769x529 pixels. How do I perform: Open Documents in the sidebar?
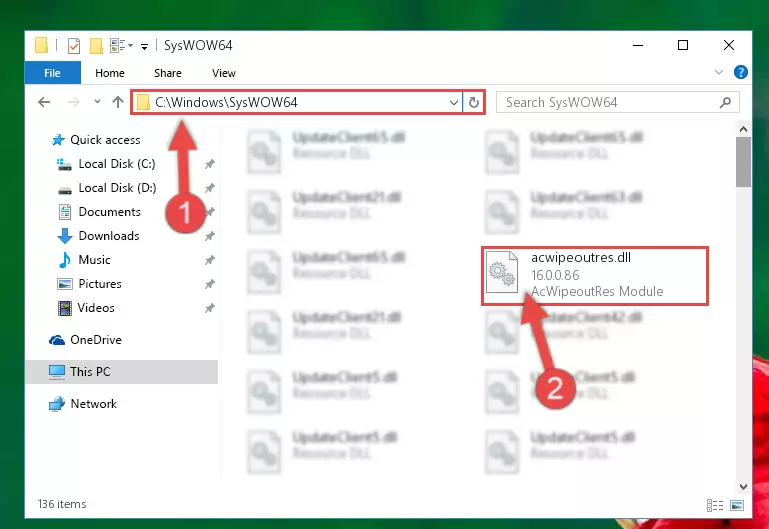[100, 212]
